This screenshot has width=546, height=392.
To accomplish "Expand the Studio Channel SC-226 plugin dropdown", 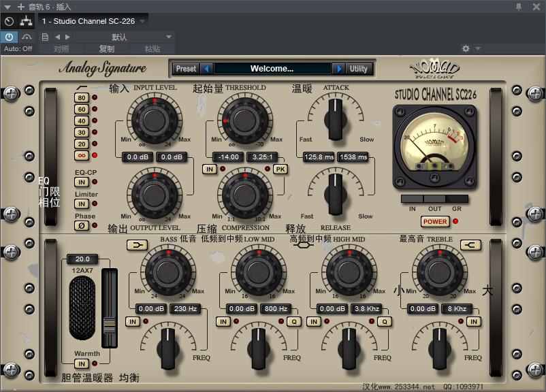I will point(142,21).
